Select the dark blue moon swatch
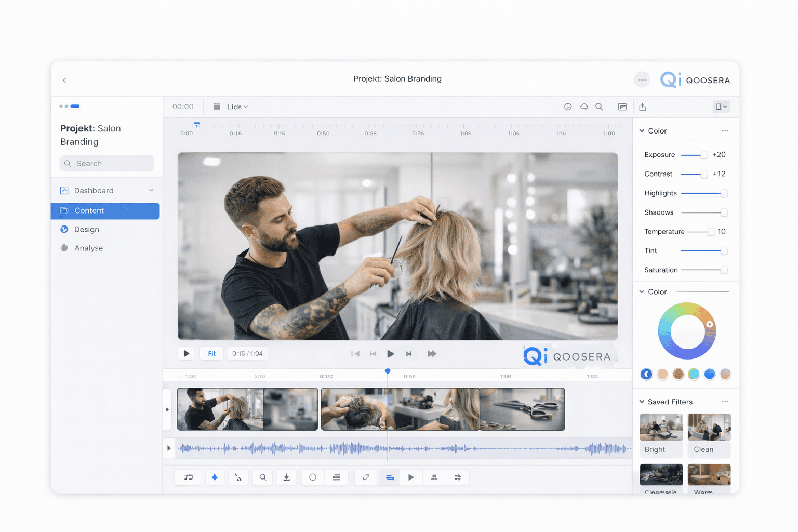The height and width of the screenshot is (532, 798). point(646,374)
